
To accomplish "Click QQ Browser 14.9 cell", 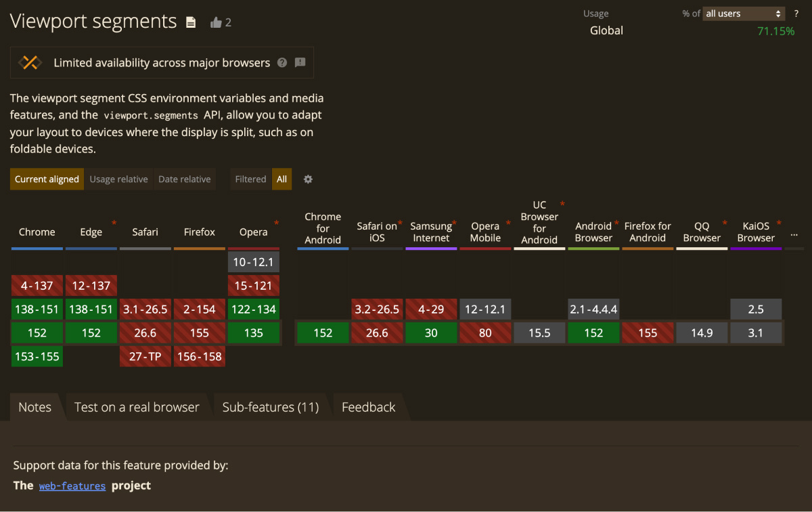I will click(x=702, y=333).
